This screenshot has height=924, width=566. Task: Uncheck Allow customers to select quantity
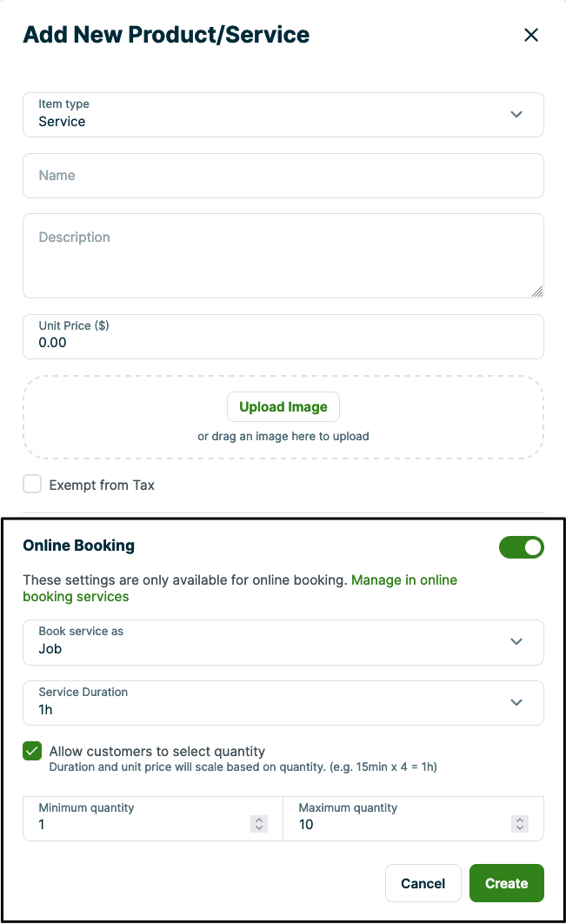point(32,751)
